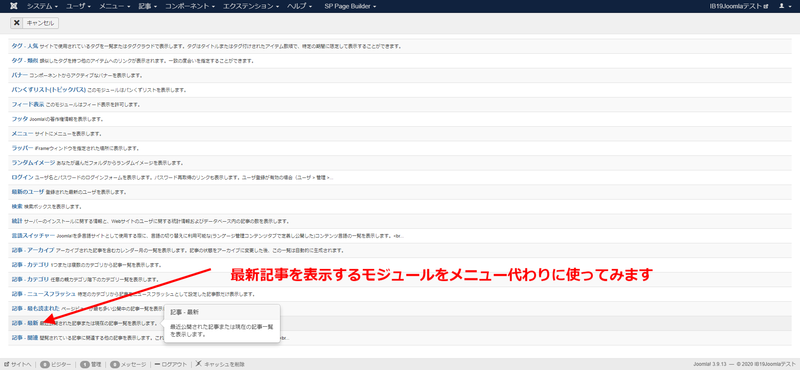Screen dimensions: 800x370
Task: Select the フッタ module type
Action: (19, 119)
